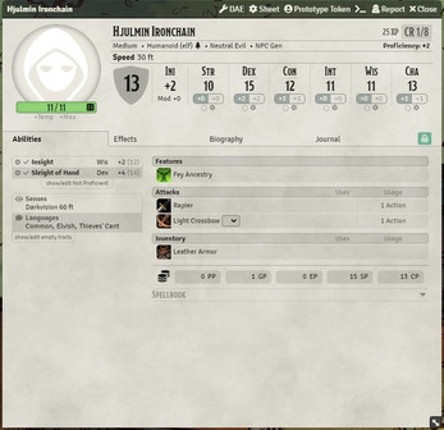Click the Light Crossbow attack icon
Viewport: 444px width, 430px height.
pos(164,221)
